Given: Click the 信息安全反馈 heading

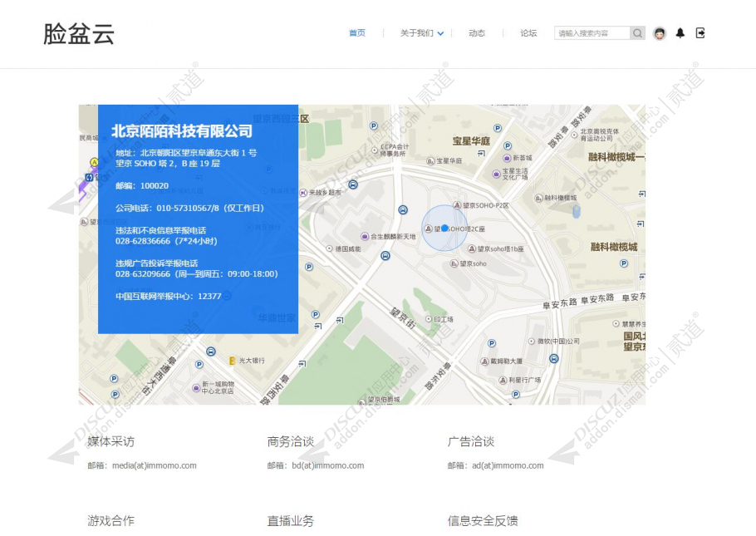Looking at the screenshot, I should point(483,520).
